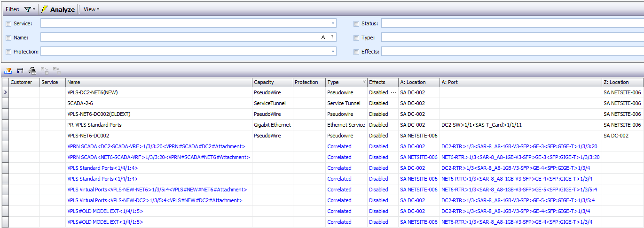Sort by the Service column header
Screen dimensions: 644x228
53,82
